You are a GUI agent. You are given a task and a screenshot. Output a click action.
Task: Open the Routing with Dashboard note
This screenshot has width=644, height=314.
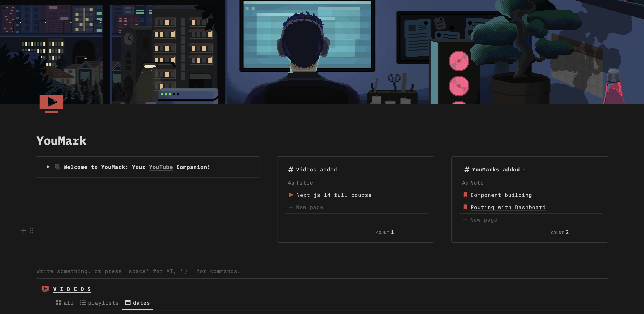[508, 207]
